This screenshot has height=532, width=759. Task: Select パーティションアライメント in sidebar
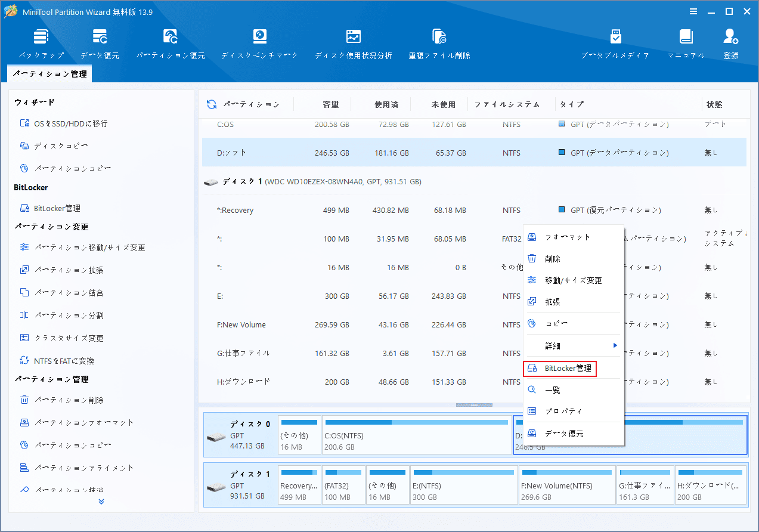[77, 468]
